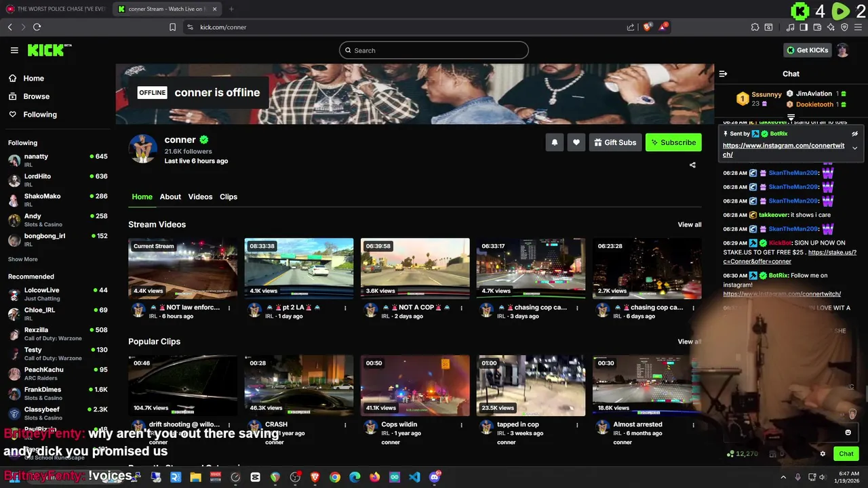Open options menu for Cops wildin clip

(x=461, y=425)
